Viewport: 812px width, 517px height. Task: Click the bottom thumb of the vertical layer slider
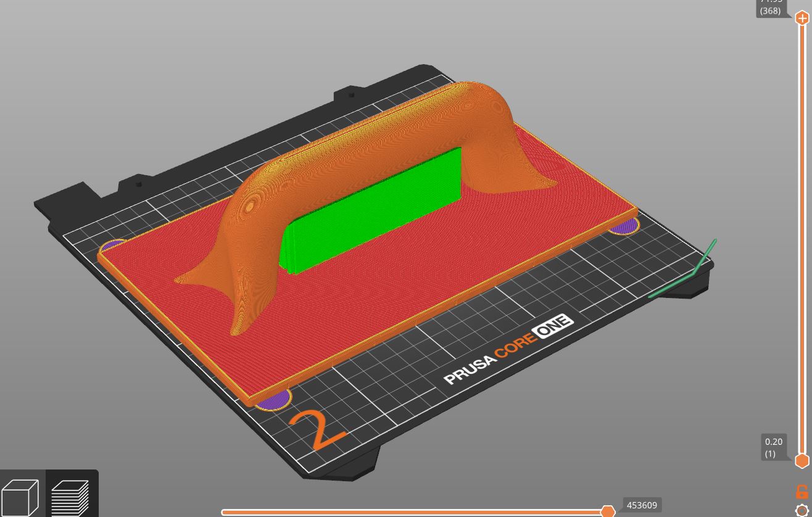pyautogui.click(x=802, y=460)
